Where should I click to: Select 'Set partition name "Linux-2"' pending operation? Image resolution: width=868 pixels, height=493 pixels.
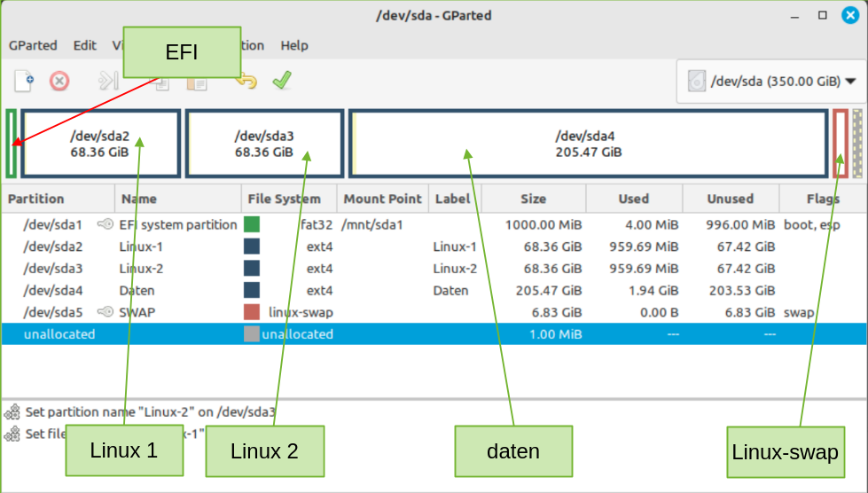click(x=151, y=412)
